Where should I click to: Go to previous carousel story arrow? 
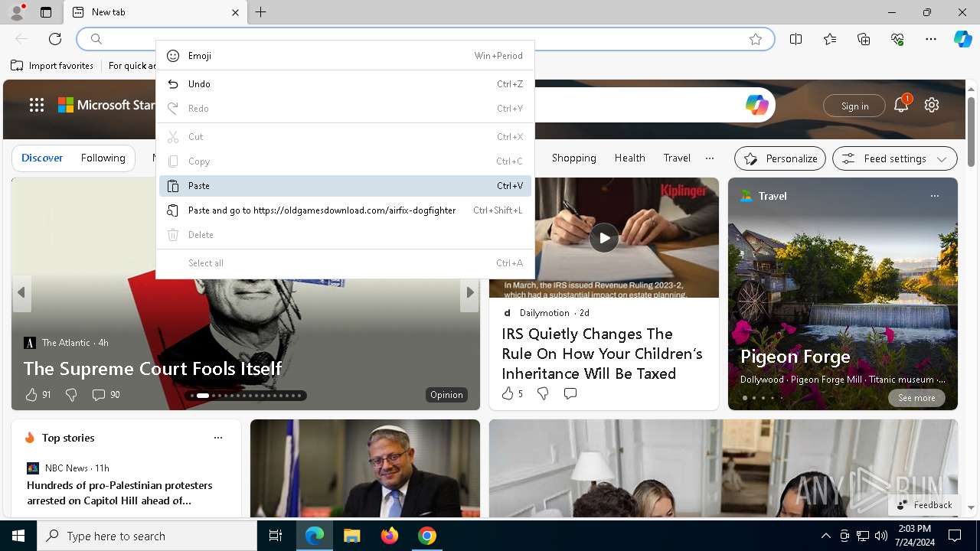[21, 293]
